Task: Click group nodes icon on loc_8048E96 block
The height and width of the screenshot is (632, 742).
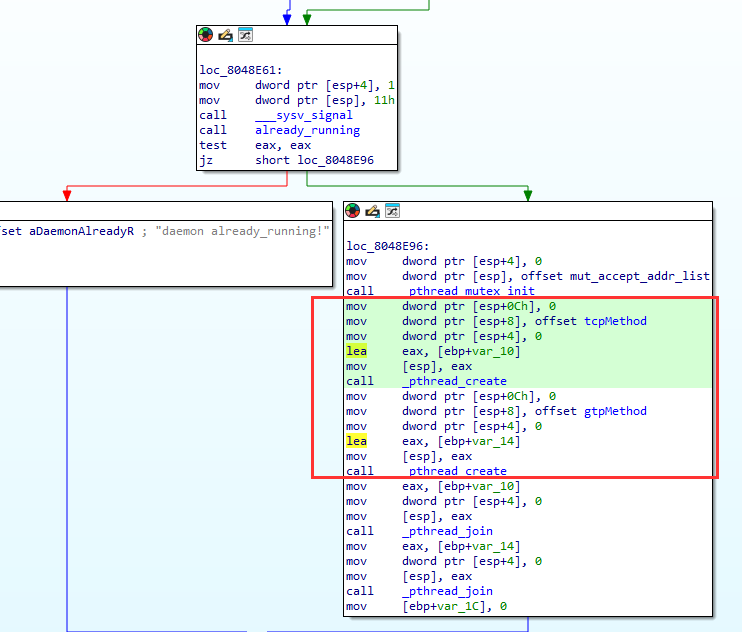Action: coord(392,211)
